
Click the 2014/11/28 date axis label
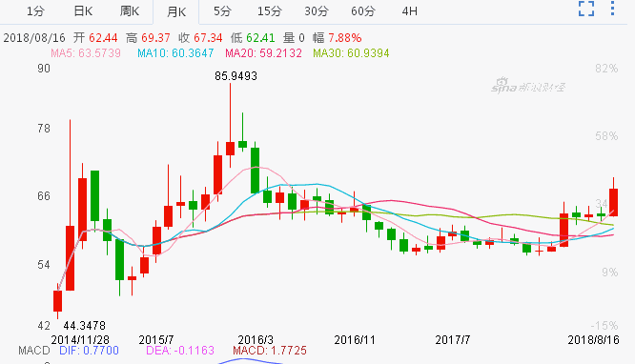click(80, 340)
